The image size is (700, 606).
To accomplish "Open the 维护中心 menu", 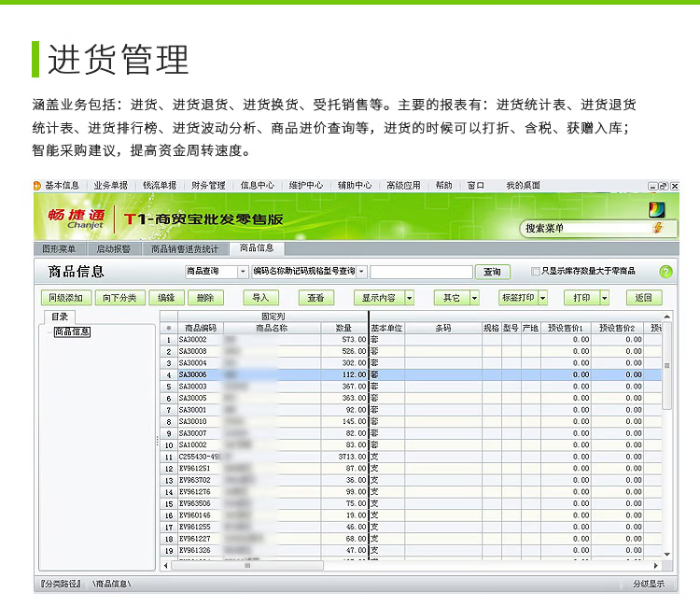I will (x=306, y=185).
